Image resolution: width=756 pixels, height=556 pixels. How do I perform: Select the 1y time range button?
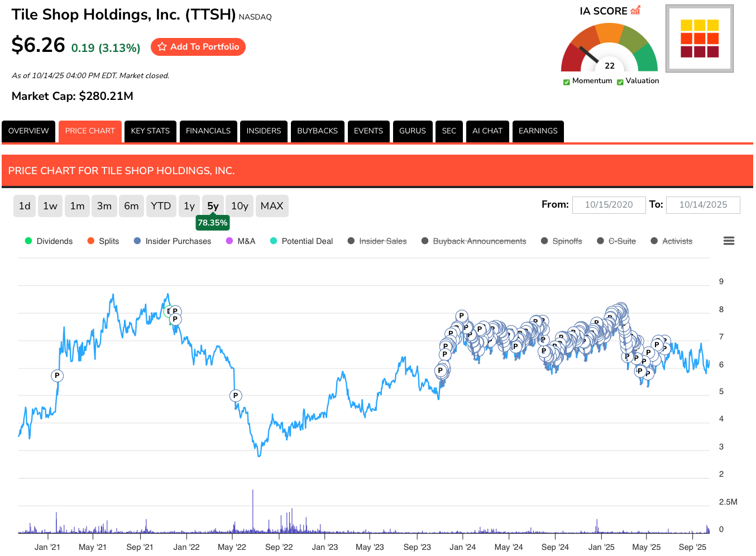pyautogui.click(x=189, y=206)
